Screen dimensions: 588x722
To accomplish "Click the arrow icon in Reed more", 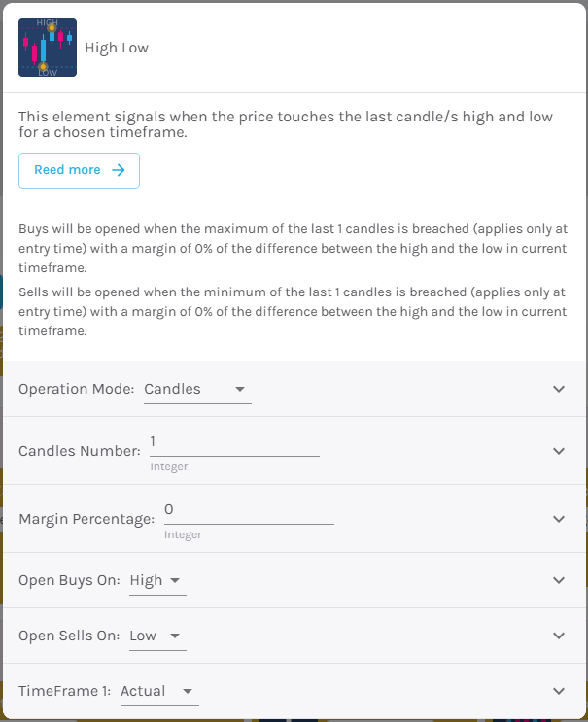I will pyautogui.click(x=119, y=170).
